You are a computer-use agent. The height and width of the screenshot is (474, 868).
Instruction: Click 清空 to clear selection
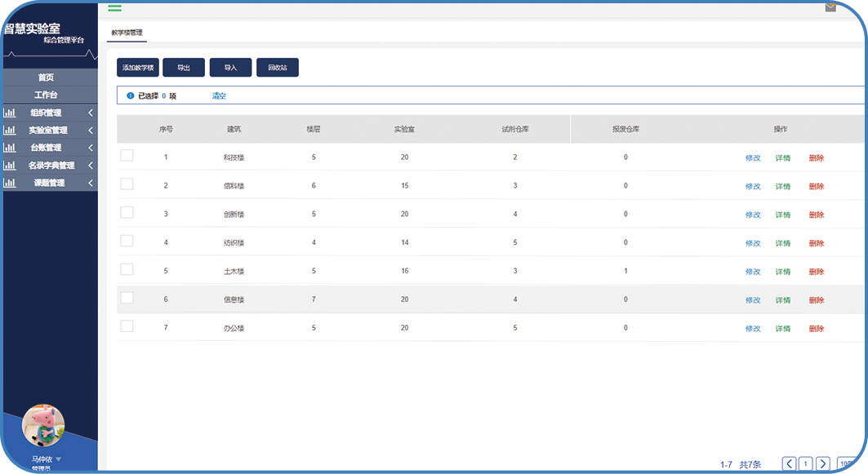coord(219,96)
